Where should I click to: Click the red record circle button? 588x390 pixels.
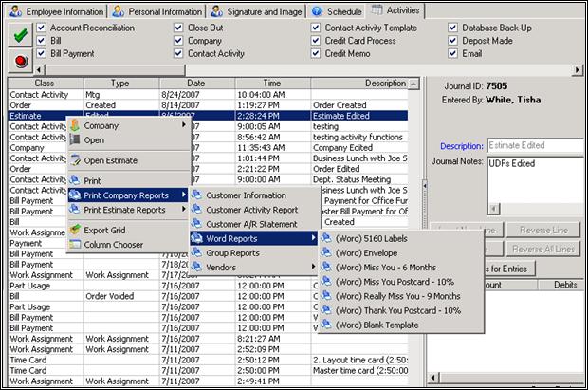[x=20, y=61]
